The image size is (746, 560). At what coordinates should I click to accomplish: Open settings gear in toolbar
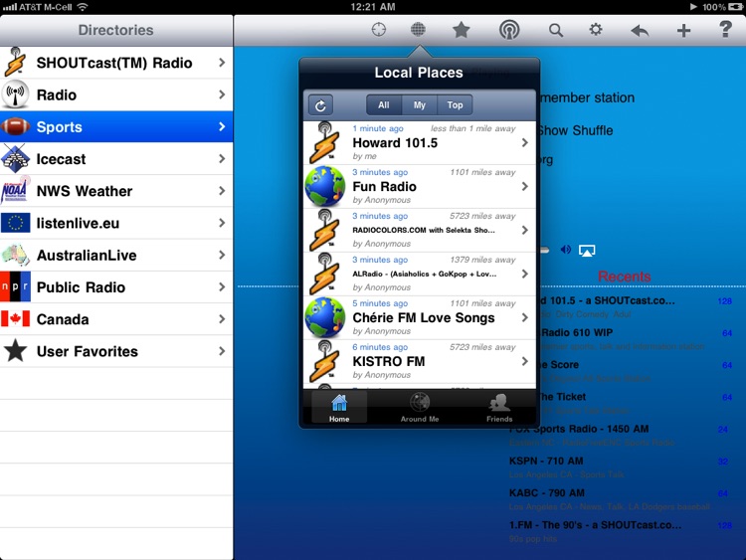pyautogui.click(x=596, y=30)
